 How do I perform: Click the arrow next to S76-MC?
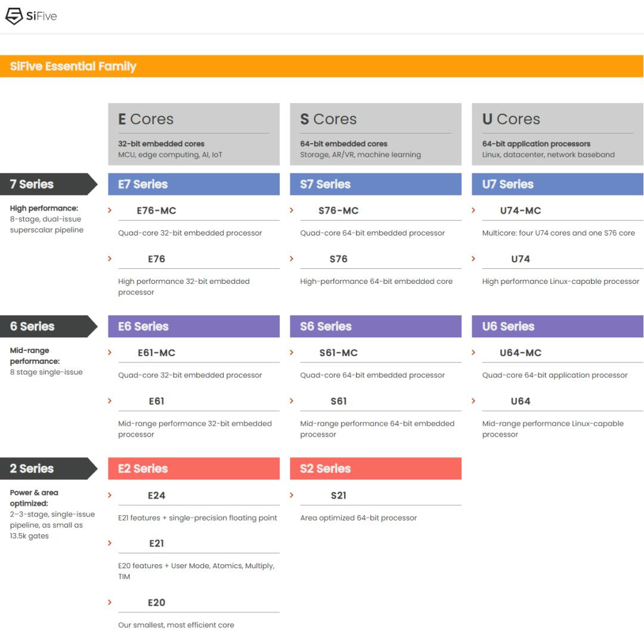pyautogui.click(x=292, y=210)
